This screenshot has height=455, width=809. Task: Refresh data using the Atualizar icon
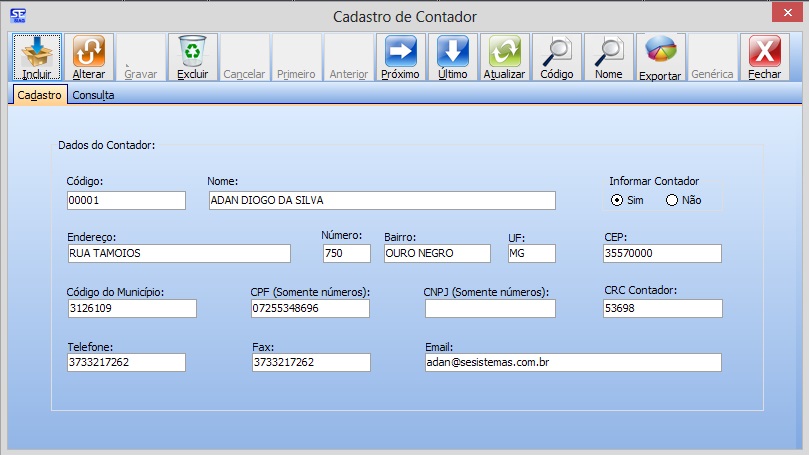504,51
